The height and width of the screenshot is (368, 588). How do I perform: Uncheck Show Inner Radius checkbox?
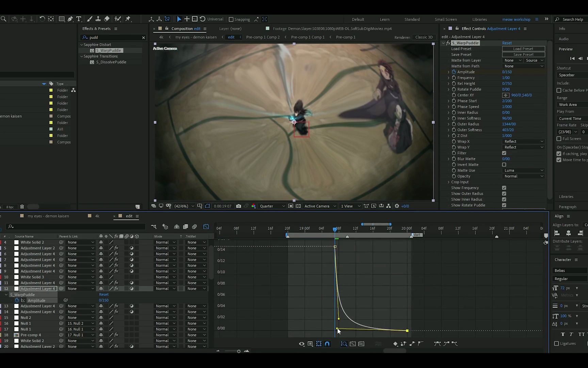pos(504,199)
